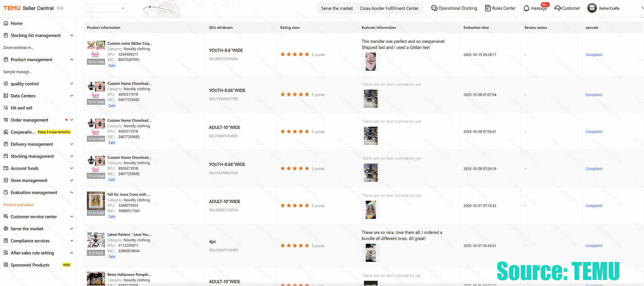Expand the Data Centers menu
This screenshot has height=286, width=644.
pos(71,96)
